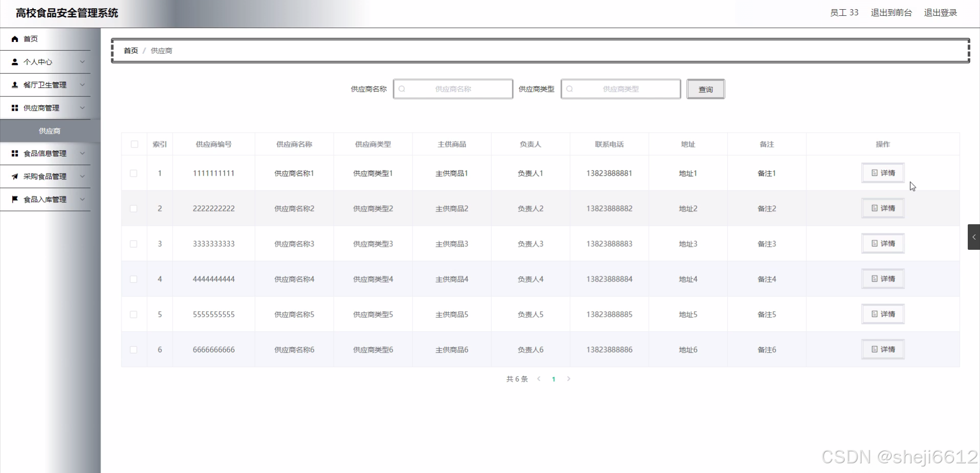Click the 供应商名称 search input
Screen dimensions: 980x473
click(453, 89)
